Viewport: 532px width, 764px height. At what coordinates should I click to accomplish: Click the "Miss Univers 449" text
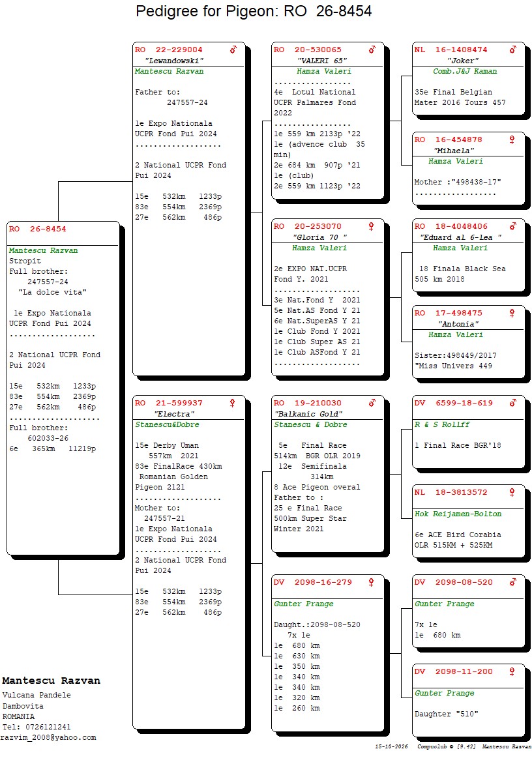click(x=454, y=366)
